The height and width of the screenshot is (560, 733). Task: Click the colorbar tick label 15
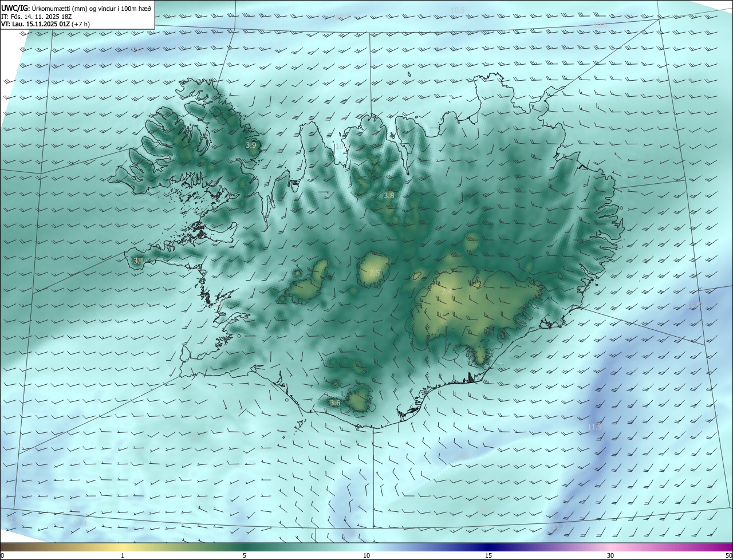coord(488,556)
